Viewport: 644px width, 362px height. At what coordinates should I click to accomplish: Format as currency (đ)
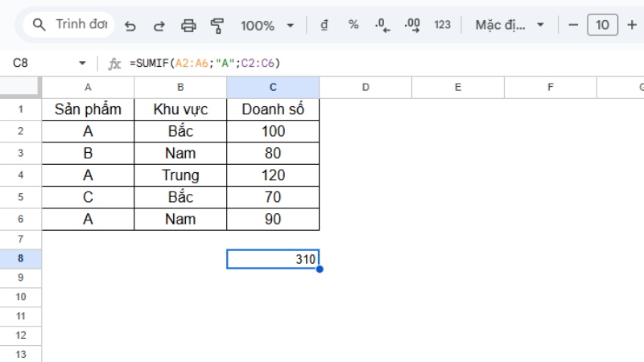[x=324, y=25]
